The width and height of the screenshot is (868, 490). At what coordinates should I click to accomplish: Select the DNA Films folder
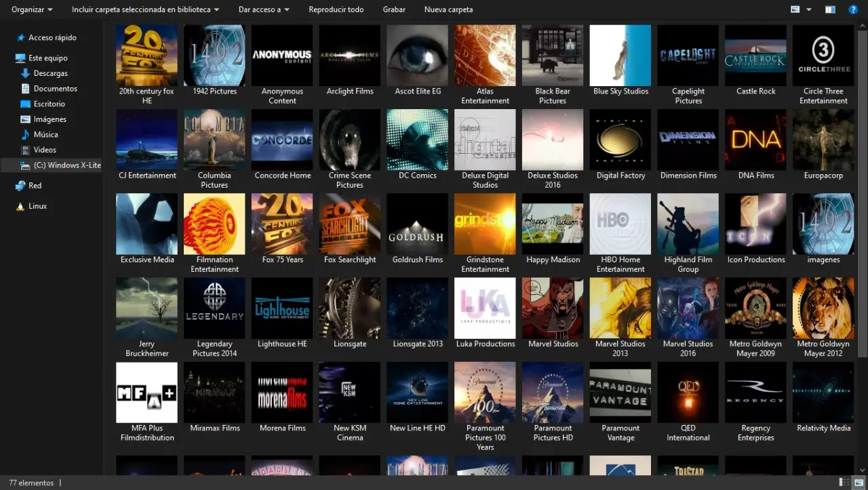(x=756, y=144)
